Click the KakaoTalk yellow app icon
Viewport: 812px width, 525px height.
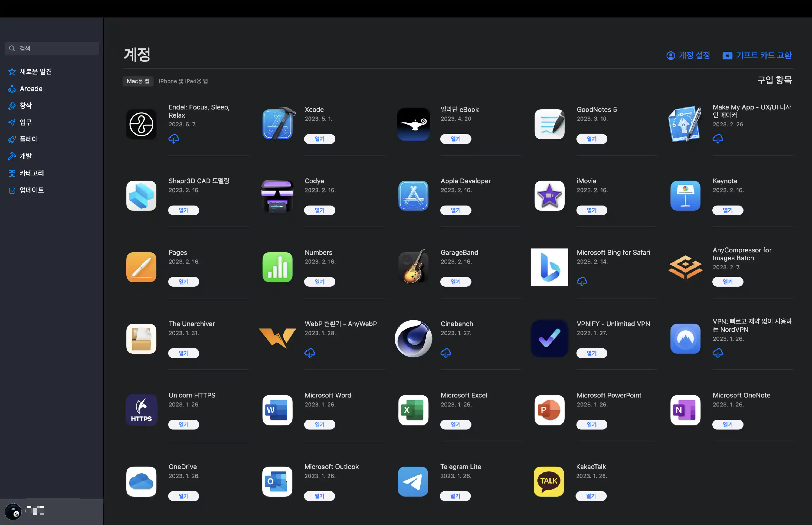pyautogui.click(x=549, y=481)
